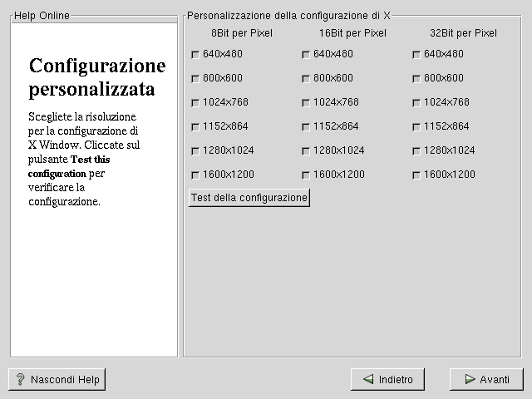Tick 1600x1200 for 32Bit per Pixel
The image size is (532, 399).
point(416,175)
